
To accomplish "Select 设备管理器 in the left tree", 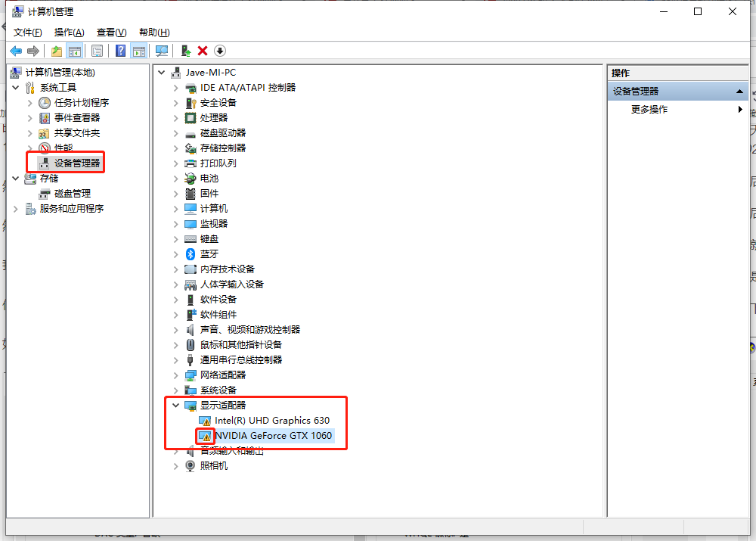I will click(77, 163).
